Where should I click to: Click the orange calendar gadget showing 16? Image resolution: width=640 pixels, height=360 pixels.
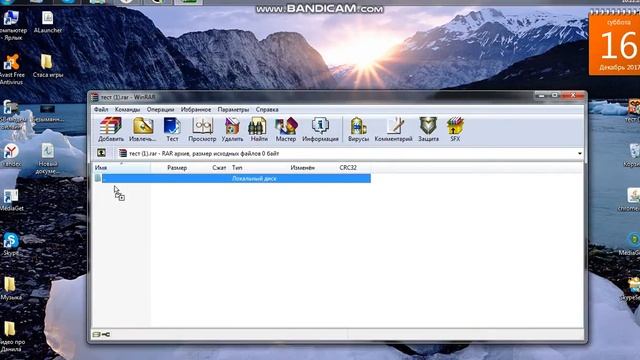pos(614,43)
